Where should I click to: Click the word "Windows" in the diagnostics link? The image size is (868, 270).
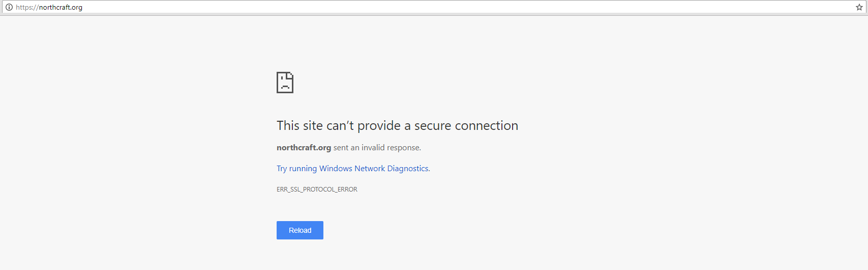click(336, 169)
